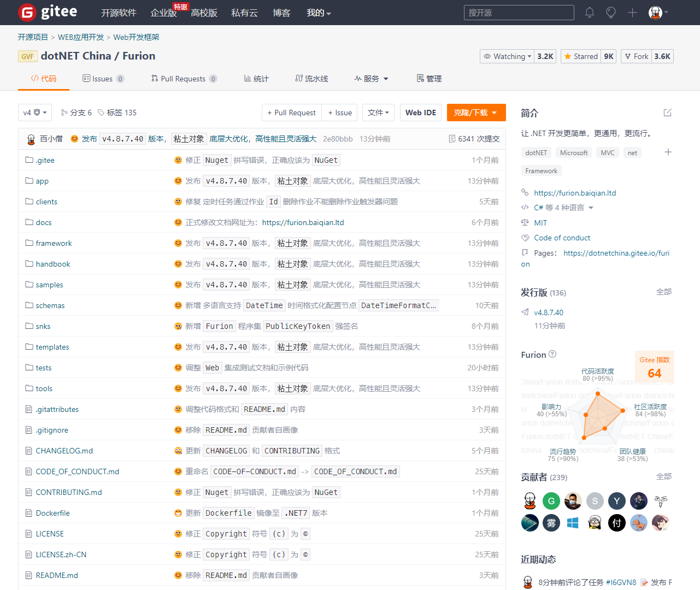
Task: Click the 6341 commits history icon
Action: coord(452,139)
